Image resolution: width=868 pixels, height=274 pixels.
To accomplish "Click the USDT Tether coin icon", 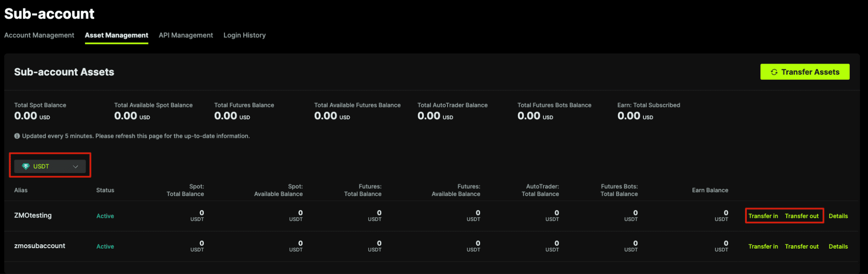I will point(26,166).
